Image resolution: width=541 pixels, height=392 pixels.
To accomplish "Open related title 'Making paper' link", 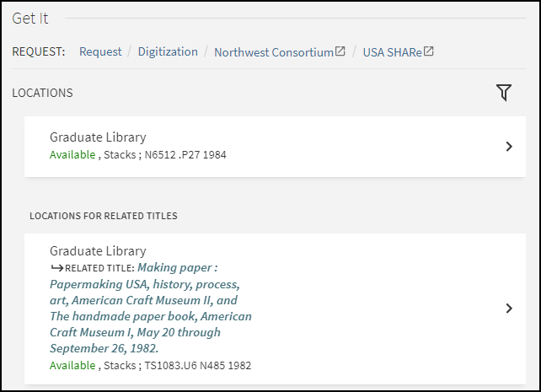I will pos(151,308).
